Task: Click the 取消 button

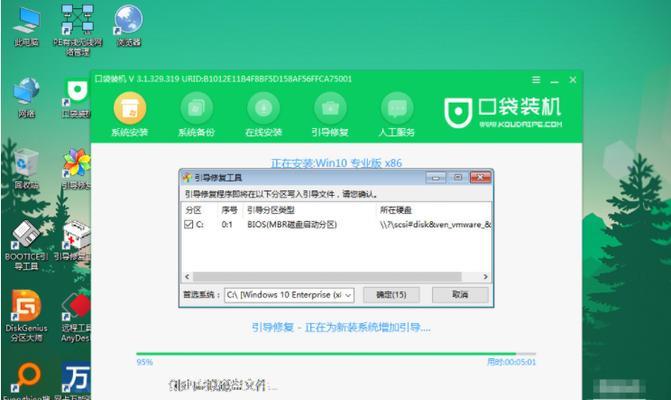Action: pos(460,295)
